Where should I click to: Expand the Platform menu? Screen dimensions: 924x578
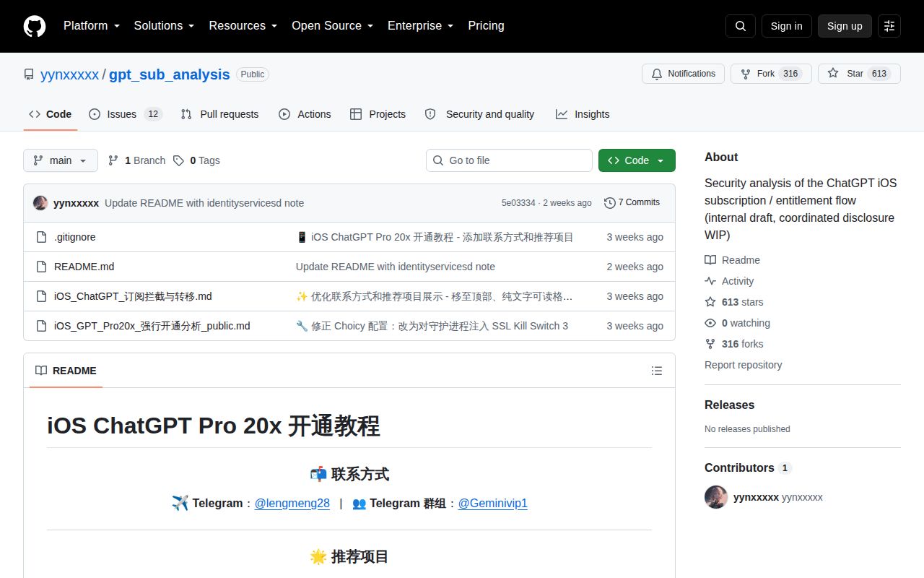click(x=91, y=26)
